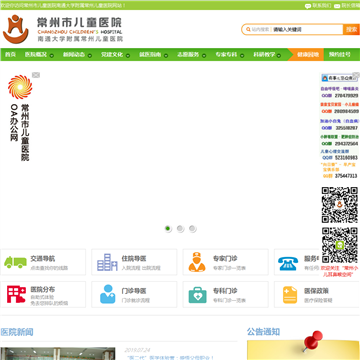Screen dimensions: 360x360
Task: Click the orange 搜索 button
Action: 351,29
